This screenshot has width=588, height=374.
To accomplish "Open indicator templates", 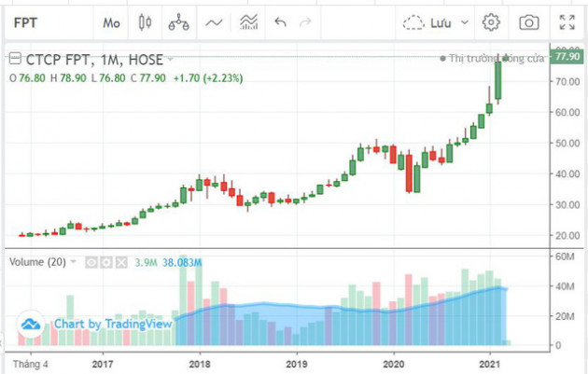I will point(249,21).
